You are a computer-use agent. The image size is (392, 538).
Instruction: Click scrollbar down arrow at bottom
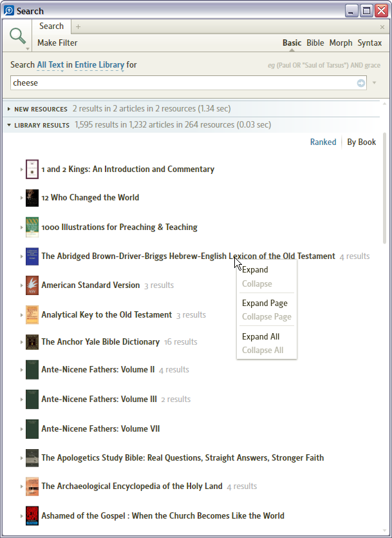pyautogui.click(x=384, y=530)
